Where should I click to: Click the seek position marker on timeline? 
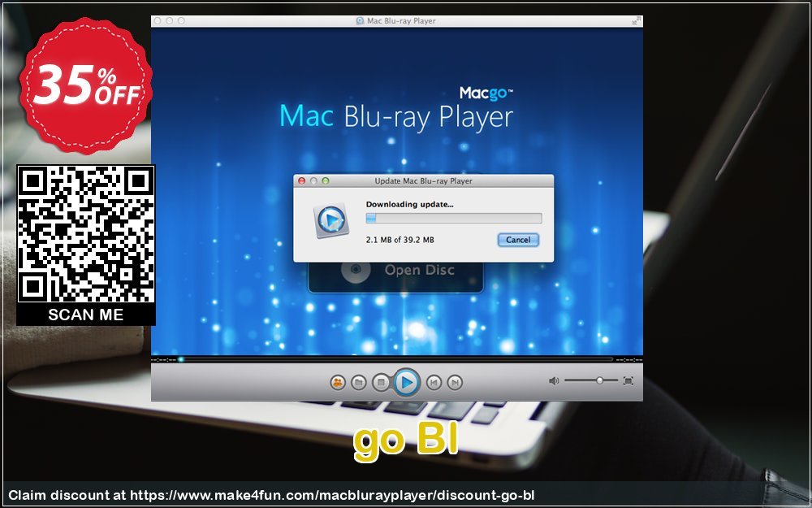[x=181, y=358]
